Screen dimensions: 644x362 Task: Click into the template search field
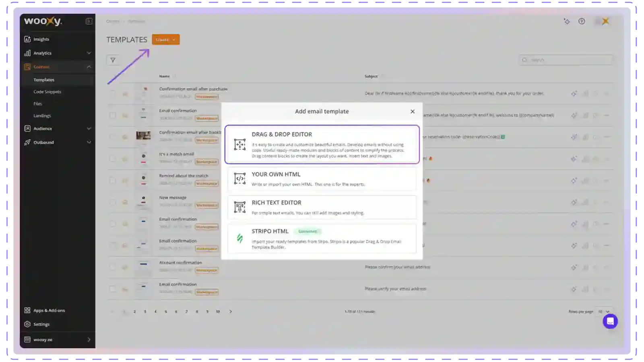568,60
